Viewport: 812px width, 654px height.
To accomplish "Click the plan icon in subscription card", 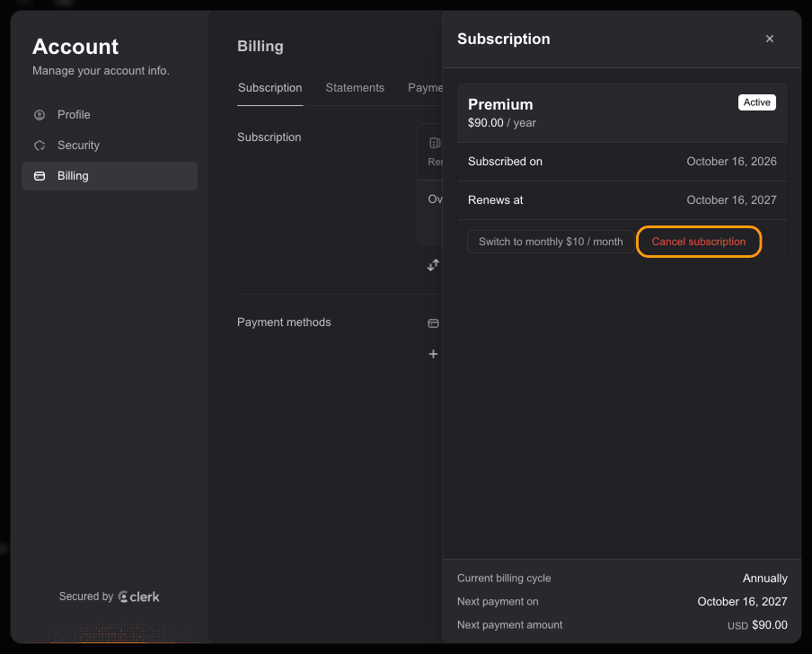I will pyautogui.click(x=435, y=143).
